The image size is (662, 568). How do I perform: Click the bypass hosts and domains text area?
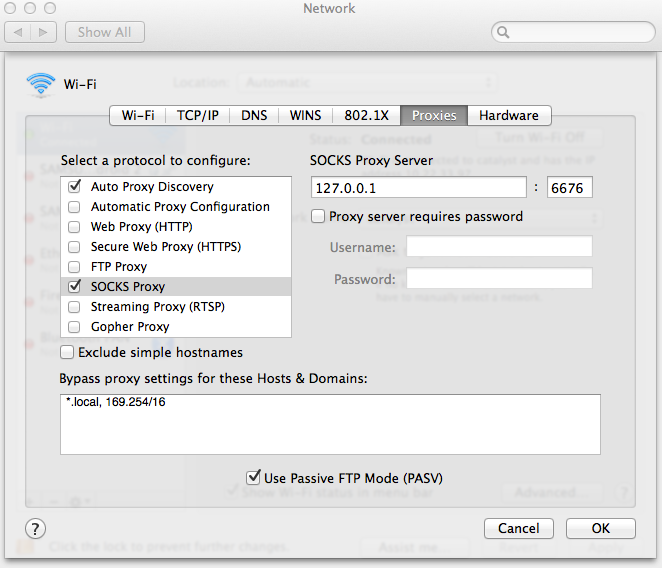(x=331, y=424)
